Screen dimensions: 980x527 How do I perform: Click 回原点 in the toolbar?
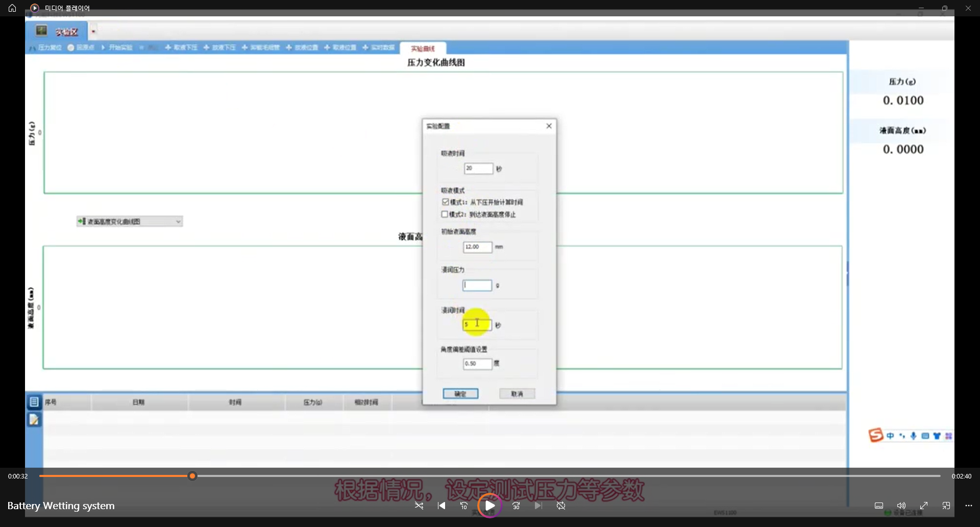(81, 47)
